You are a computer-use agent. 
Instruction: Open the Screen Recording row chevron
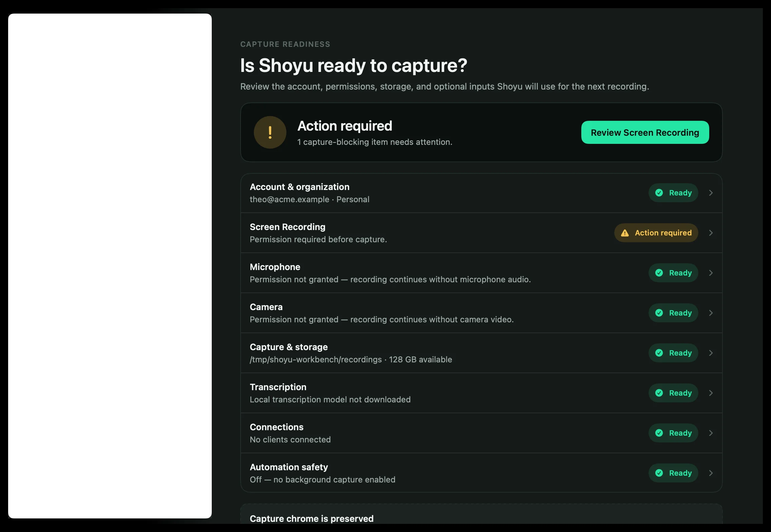pos(711,233)
